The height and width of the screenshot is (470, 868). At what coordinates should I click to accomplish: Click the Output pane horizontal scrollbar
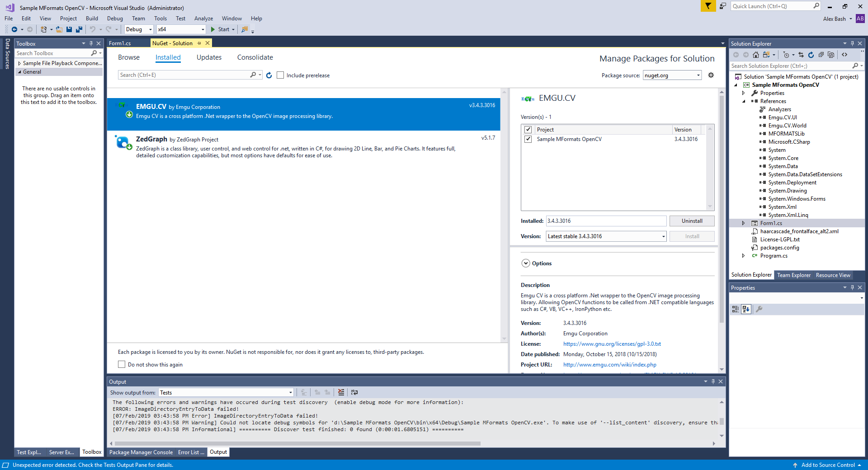click(298, 443)
